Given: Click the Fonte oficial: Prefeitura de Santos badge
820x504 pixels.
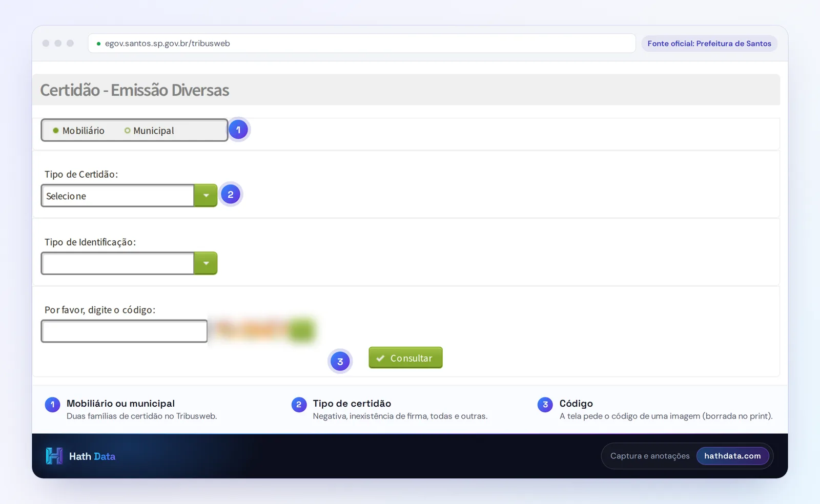Looking at the screenshot, I should (709, 44).
